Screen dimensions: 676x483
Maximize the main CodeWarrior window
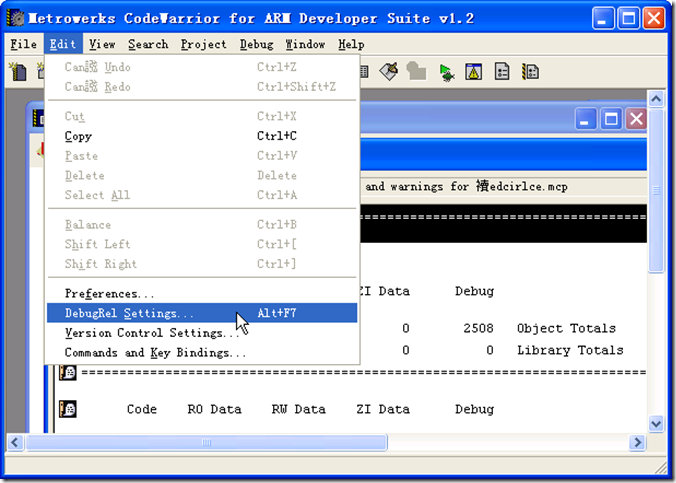click(x=629, y=18)
